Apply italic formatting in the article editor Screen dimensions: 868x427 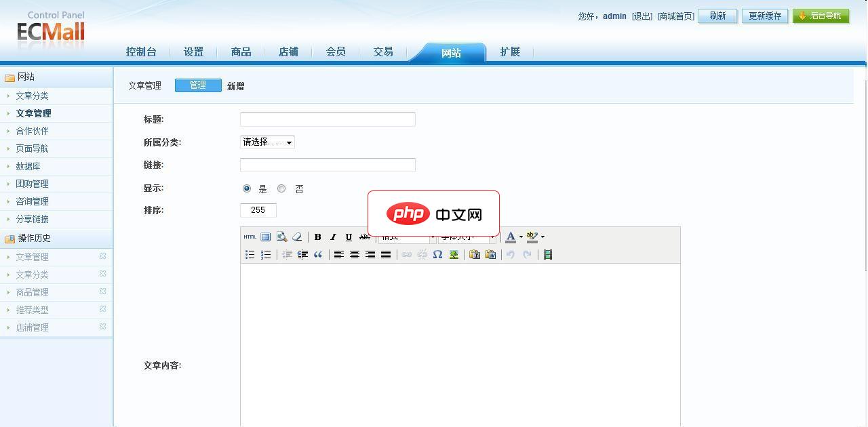point(333,237)
